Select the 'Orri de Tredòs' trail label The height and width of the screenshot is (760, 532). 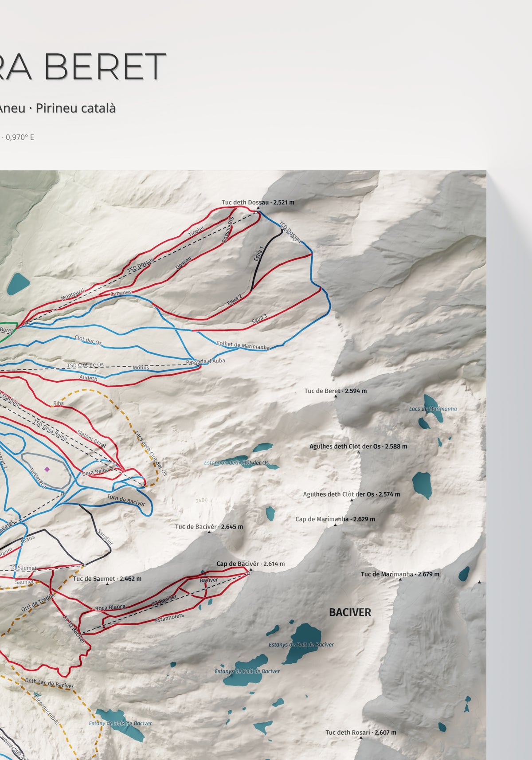click(38, 603)
